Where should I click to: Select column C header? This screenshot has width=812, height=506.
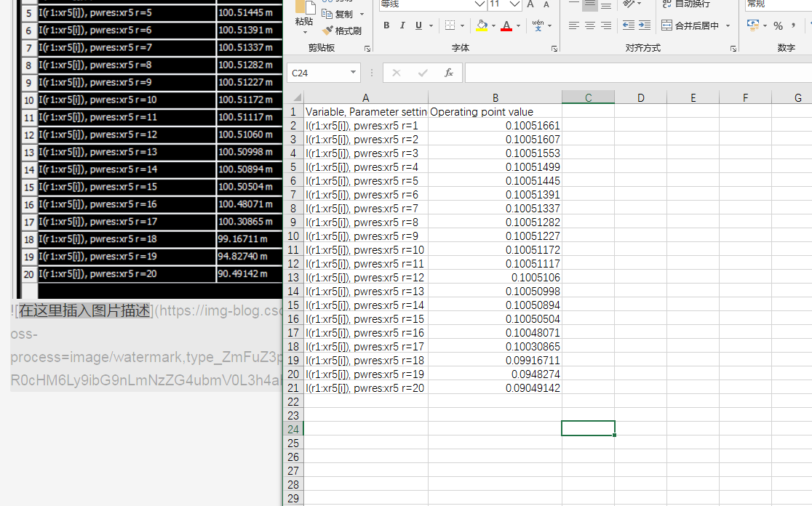coord(588,97)
